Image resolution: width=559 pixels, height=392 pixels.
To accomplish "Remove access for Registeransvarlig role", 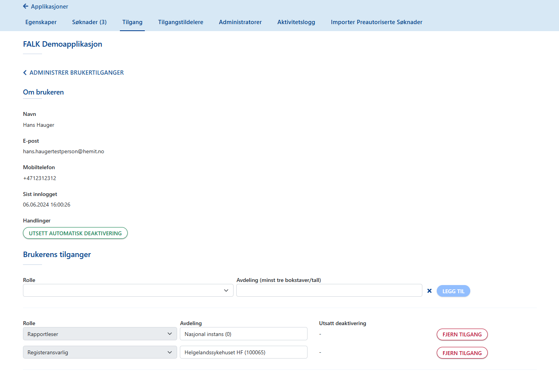I will pos(462,353).
